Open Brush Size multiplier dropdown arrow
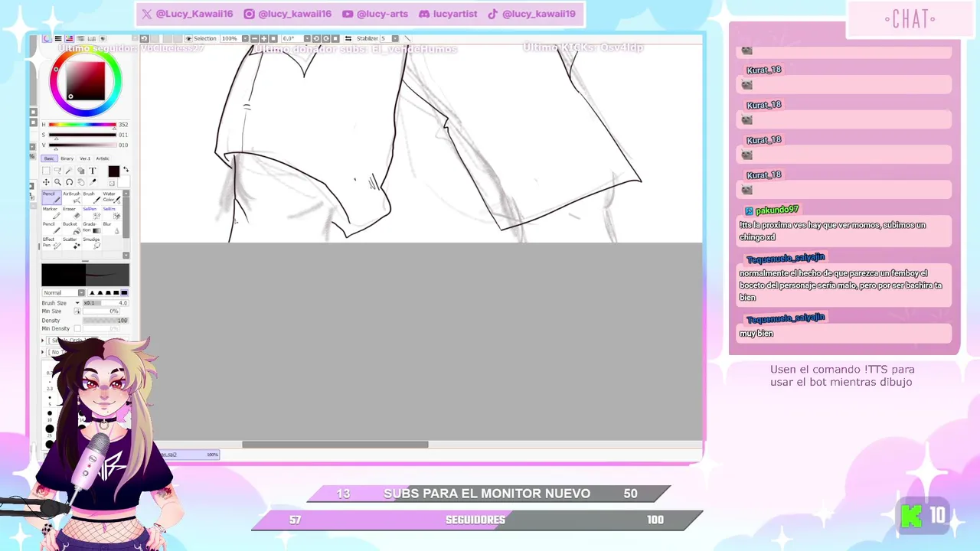This screenshot has width=980, height=551. 77,303
